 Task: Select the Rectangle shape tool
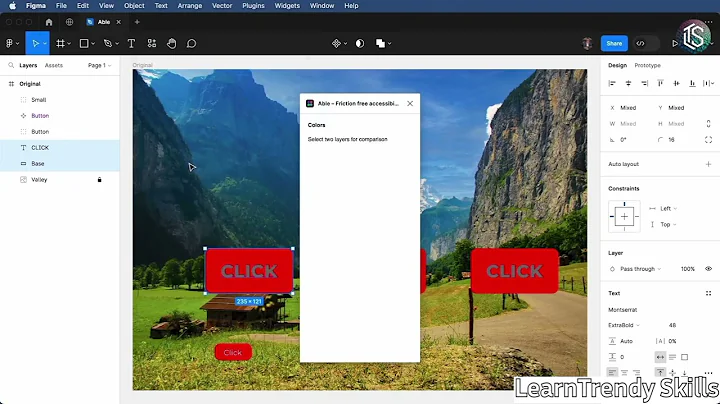(x=84, y=43)
